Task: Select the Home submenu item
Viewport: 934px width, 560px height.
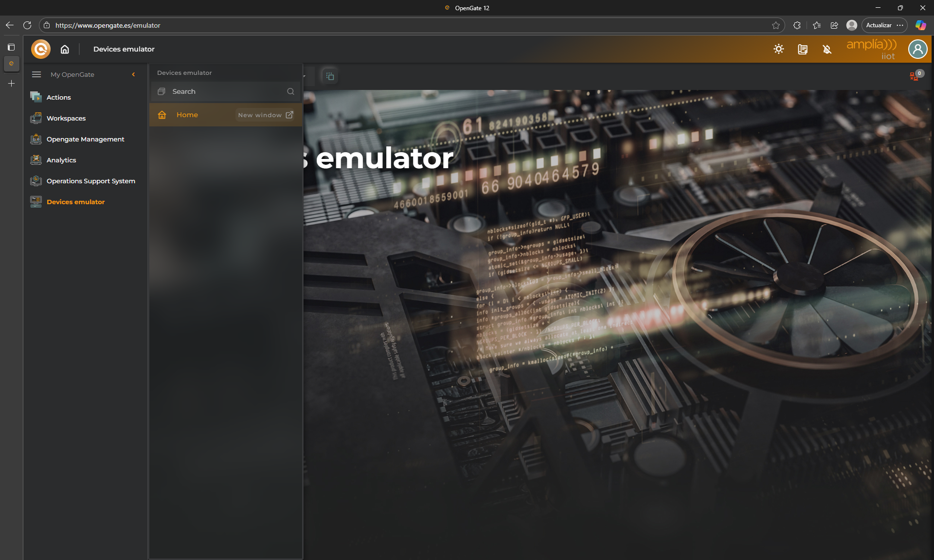Action: [x=187, y=115]
